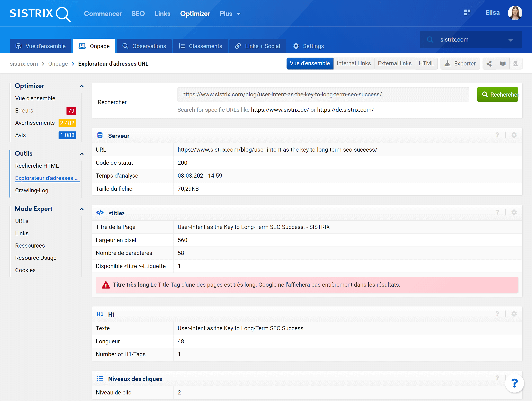This screenshot has width=532, height=401.
Task: Open Elisa's profile avatar
Action: pos(515,13)
